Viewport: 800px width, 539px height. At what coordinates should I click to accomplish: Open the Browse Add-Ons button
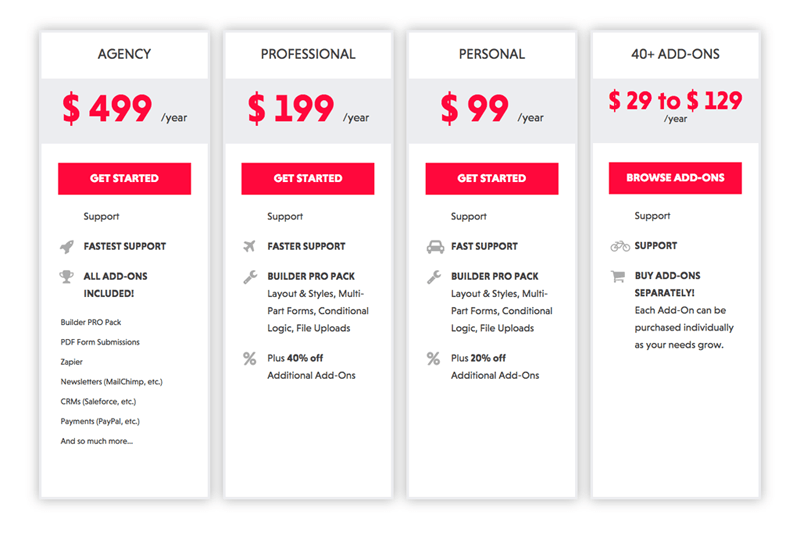pyautogui.click(x=675, y=178)
